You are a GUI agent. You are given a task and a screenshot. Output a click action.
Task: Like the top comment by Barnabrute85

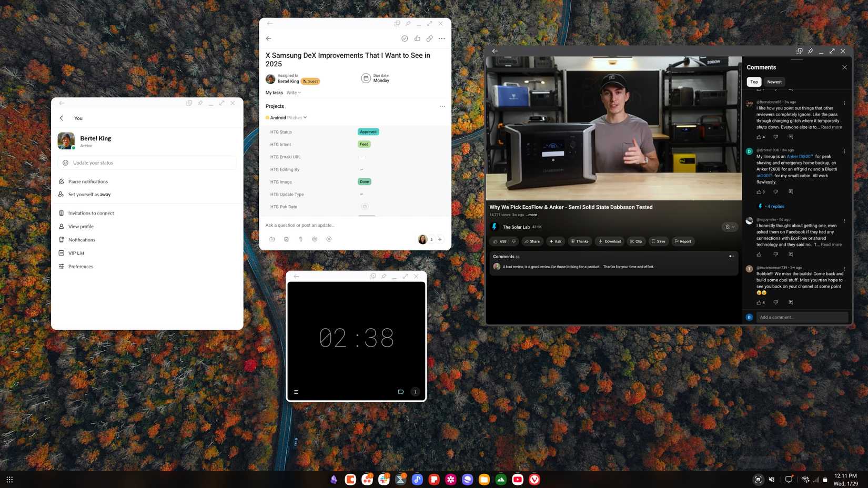pos(760,137)
